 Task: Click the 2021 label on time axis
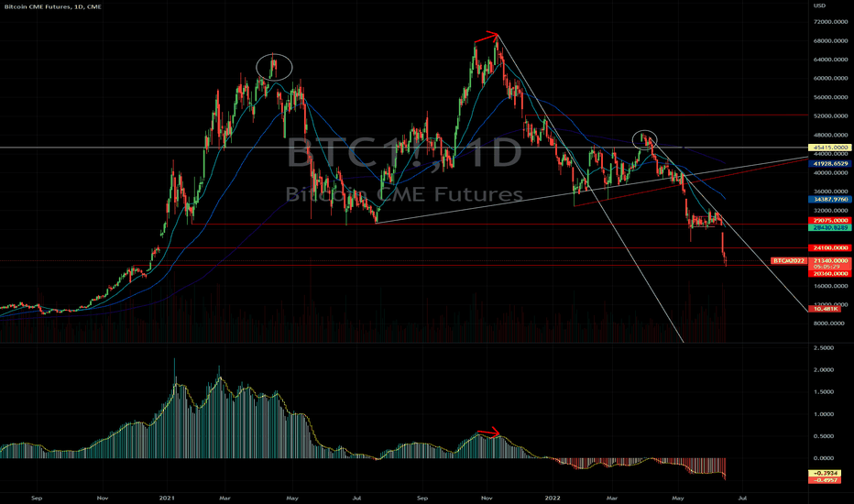point(167,498)
